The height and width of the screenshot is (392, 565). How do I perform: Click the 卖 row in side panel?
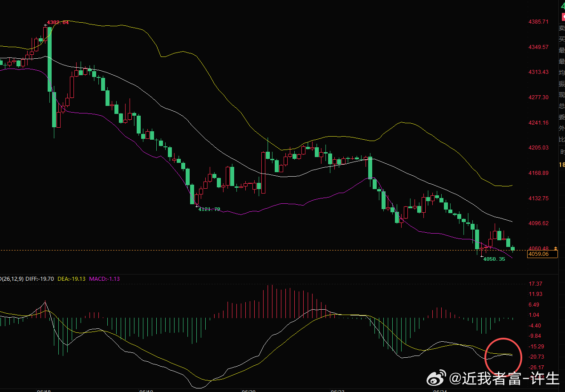(562, 28)
